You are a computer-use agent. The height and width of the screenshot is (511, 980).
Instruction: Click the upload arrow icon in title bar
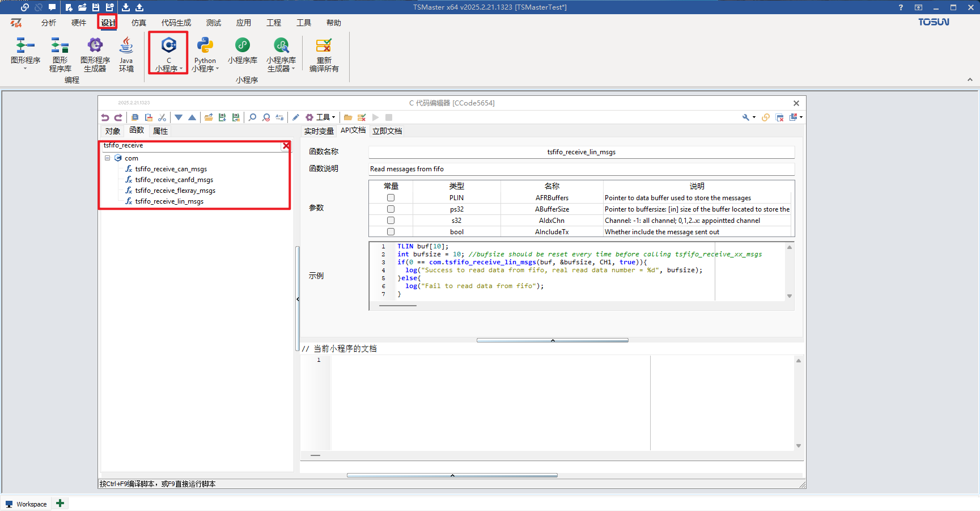[139, 7]
